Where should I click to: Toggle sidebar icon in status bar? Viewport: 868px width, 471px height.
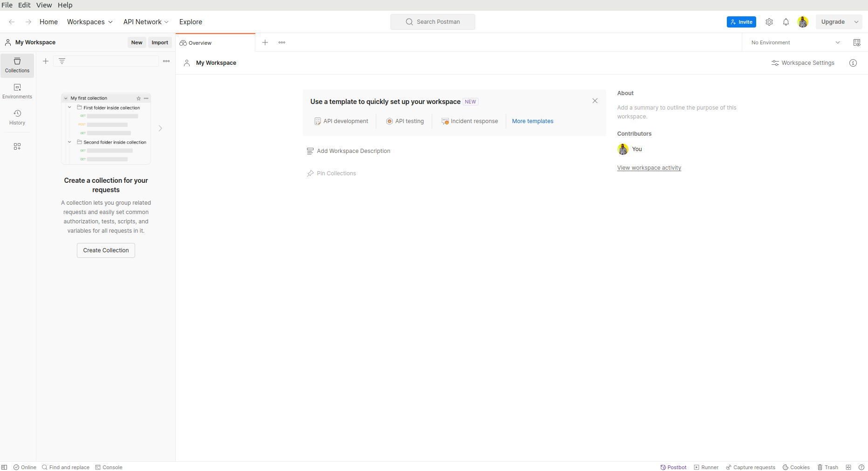point(4,467)
